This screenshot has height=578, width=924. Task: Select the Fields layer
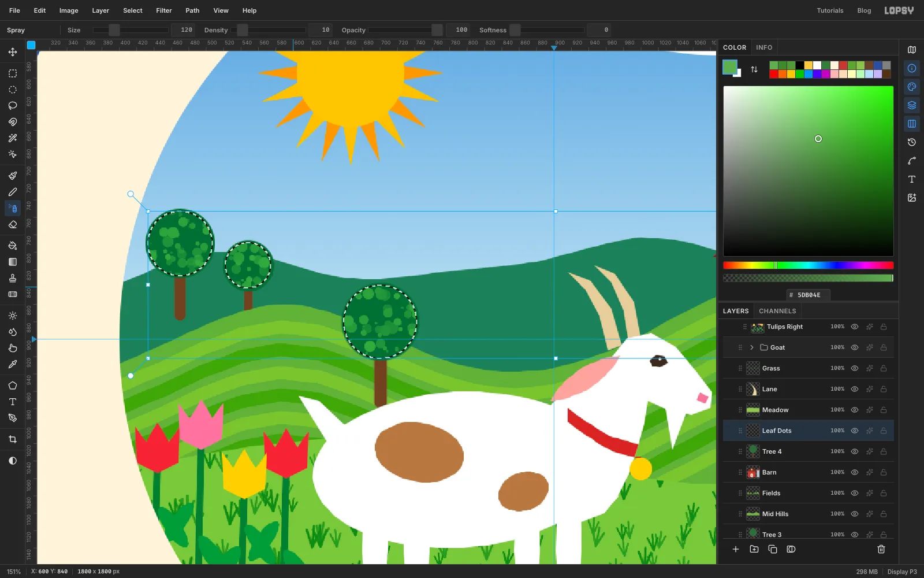click(808, 493)
